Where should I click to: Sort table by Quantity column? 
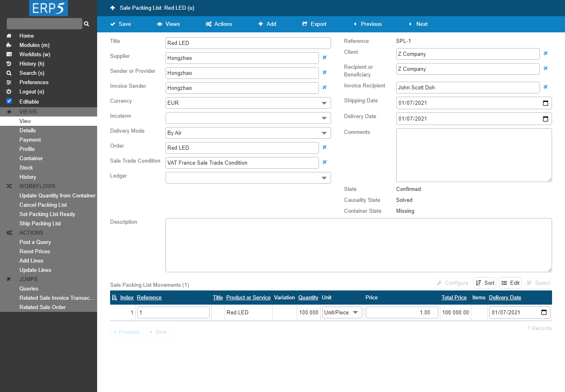308,297
